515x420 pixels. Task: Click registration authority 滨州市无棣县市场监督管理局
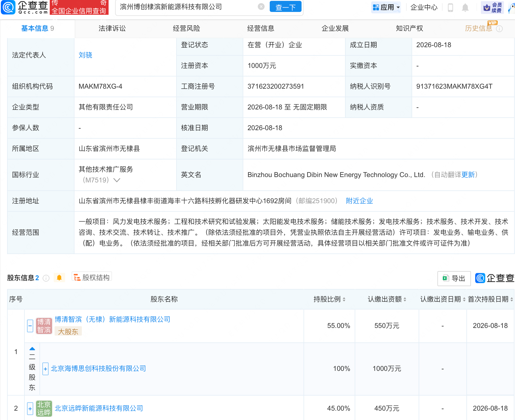tap(292, 149)
